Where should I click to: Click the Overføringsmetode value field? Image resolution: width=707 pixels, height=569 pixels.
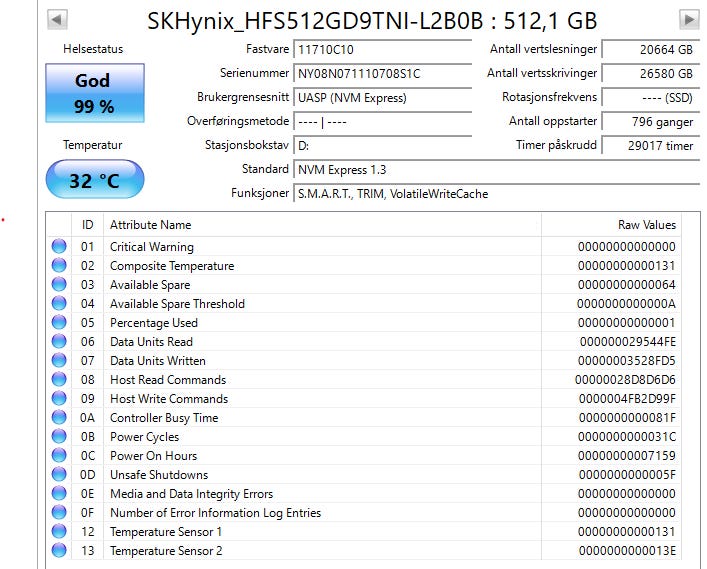[x=382, y=121]
